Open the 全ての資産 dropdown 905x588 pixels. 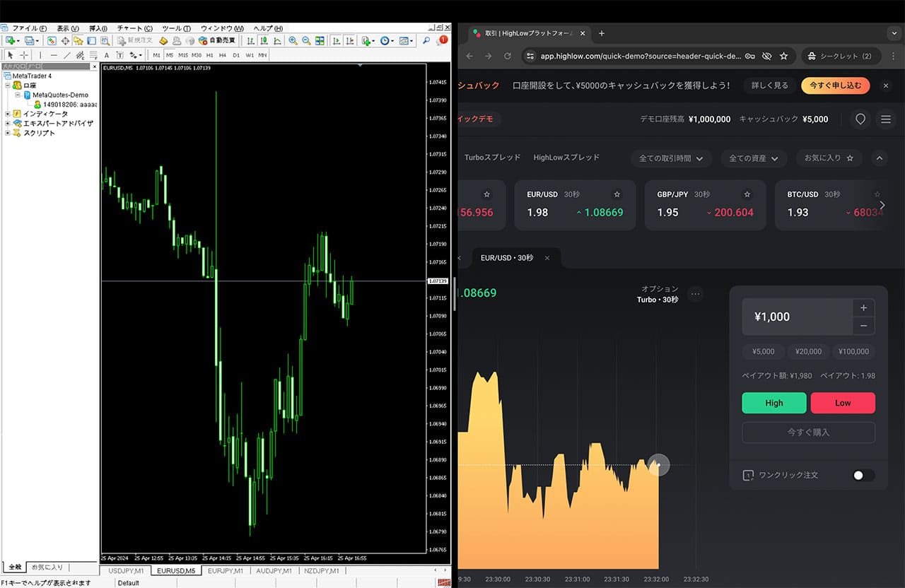(754, 158)
